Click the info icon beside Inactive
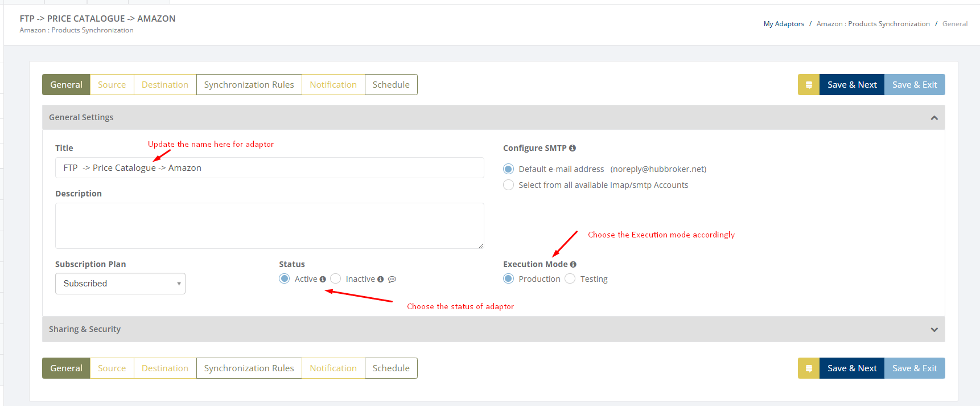 (381, 279)
